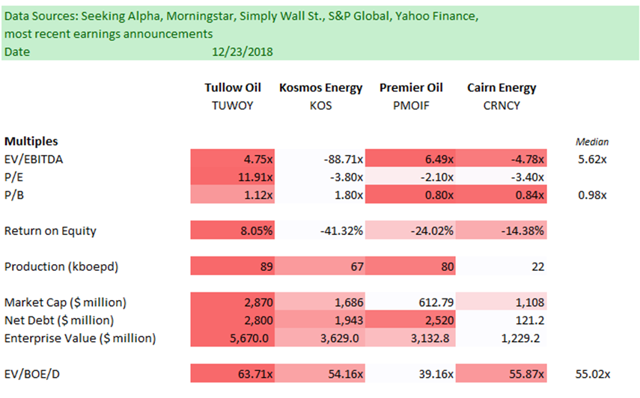Image resolution: width=640 pixels, height=398 pixels.
Task: Select the Median column header
Action: click(x=592, y=142)
